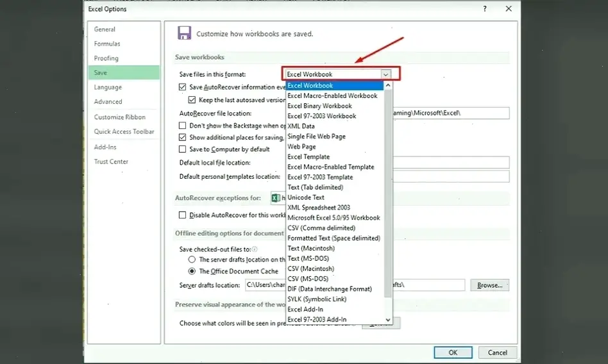Choose Excel Macro-Enabled Template option
The height and width of the screenshot is (364, 608).
coord(335,167)
